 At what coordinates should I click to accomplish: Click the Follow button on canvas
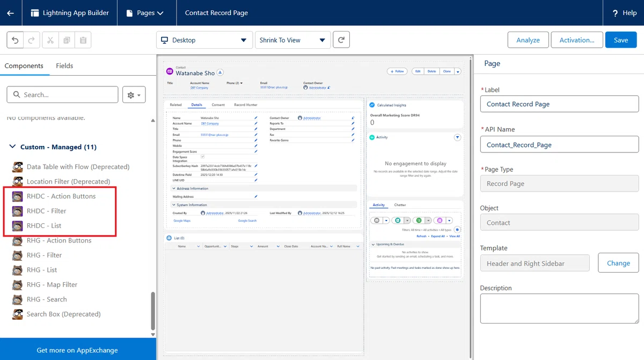click(397, 71)
